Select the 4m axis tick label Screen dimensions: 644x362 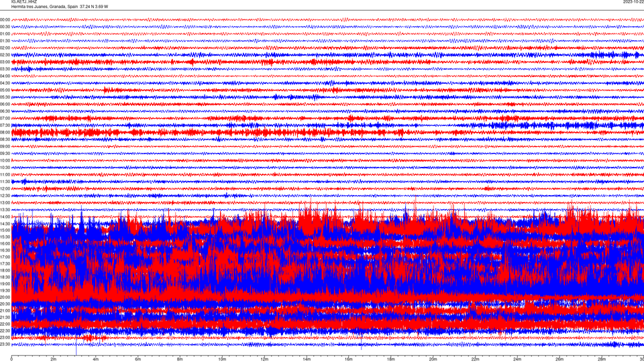click(x=96, y=359)
